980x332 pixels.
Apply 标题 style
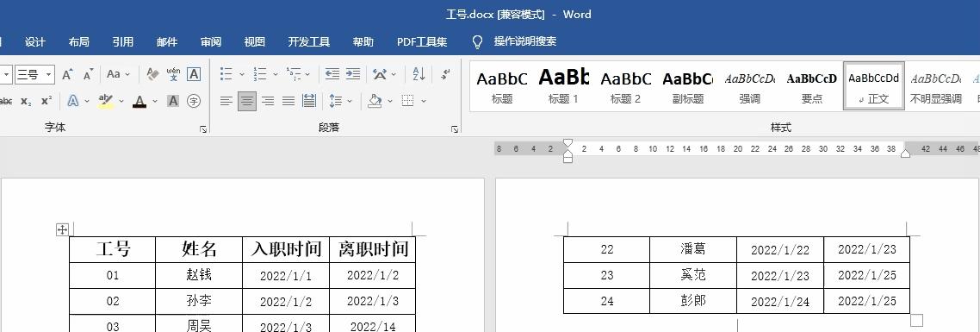502,86
